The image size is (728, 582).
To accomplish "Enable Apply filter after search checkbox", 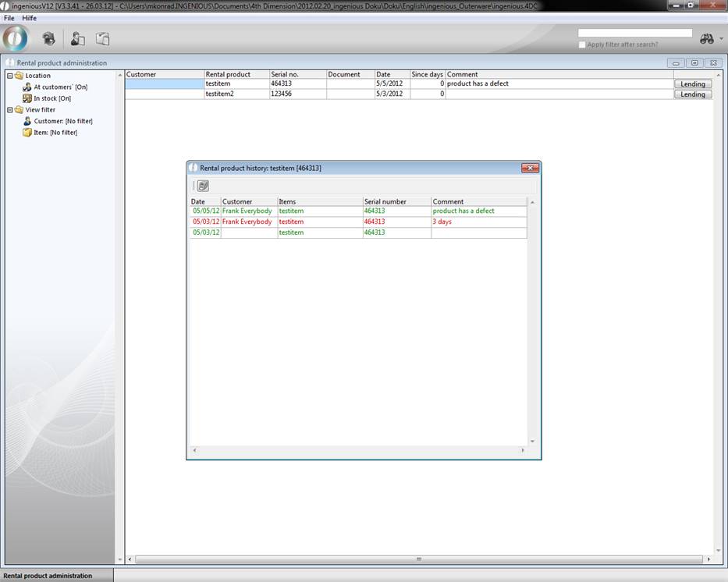I will (582, 44).
